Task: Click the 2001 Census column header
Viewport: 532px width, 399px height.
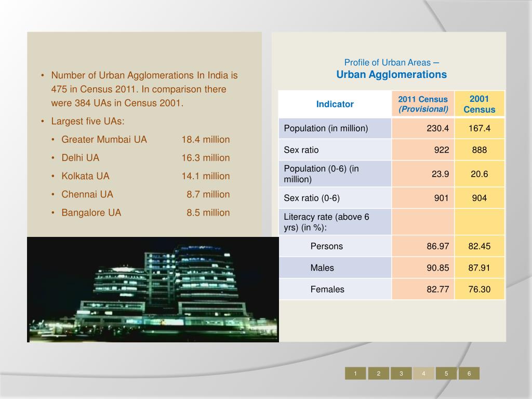Action: [x=479, y=103]
